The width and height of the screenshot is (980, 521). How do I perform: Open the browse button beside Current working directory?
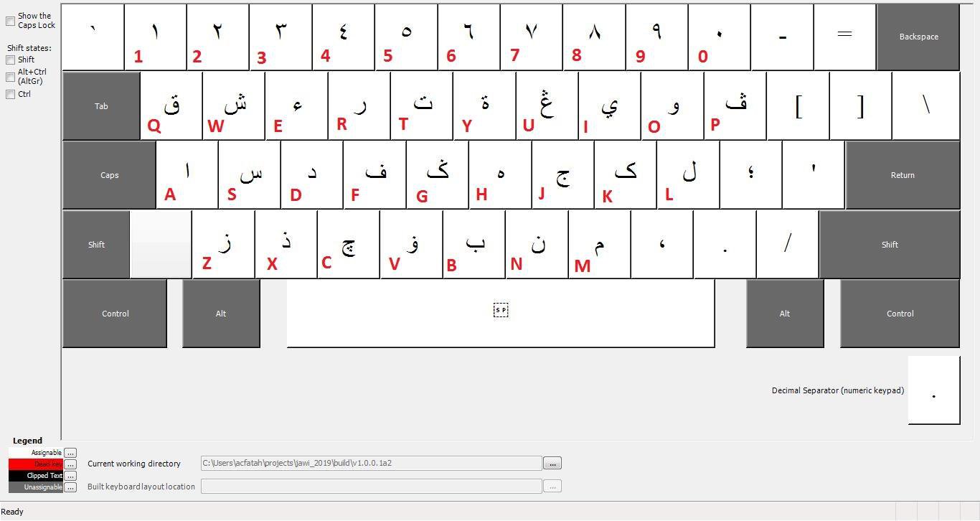tap(552, 463)
